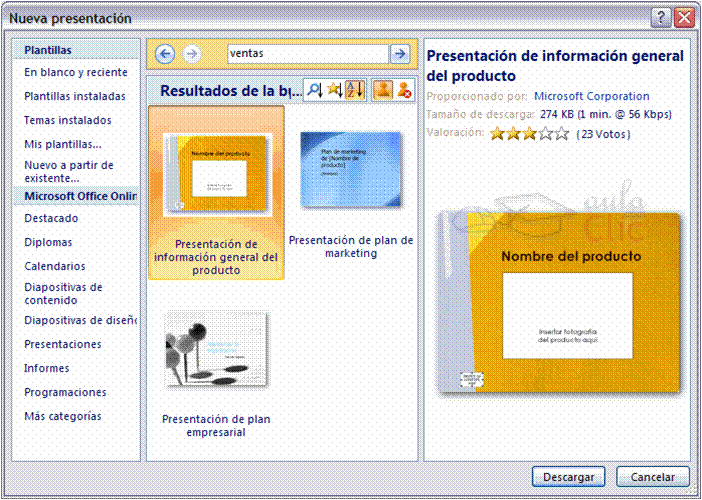Select the plan empresarial template thumbnail
The height and width of the screenshot is (500, 702).
[217, 350]
